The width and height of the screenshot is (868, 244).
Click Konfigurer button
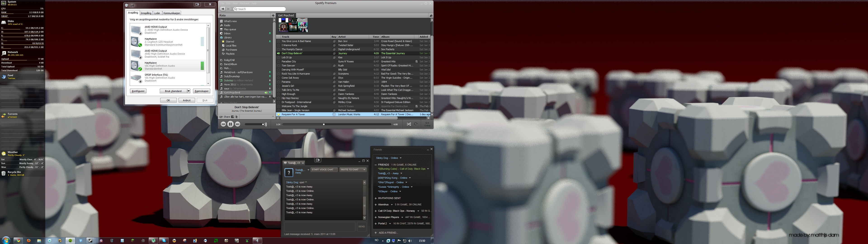pos(138,91)
